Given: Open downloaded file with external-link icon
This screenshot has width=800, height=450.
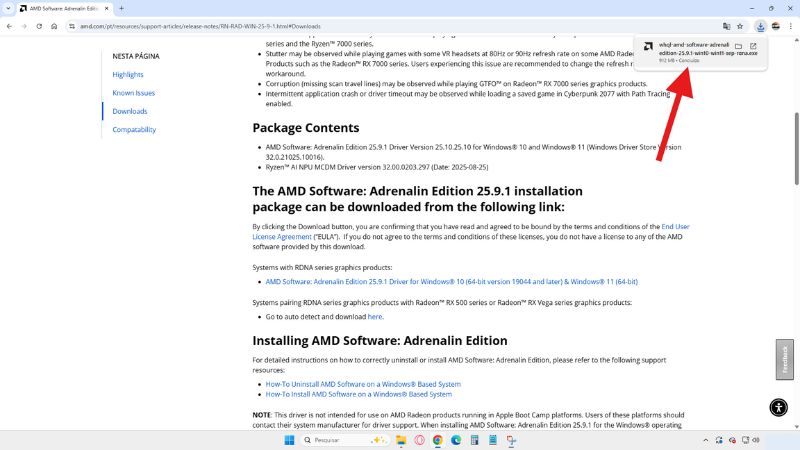Looking at the screenshot, I should (x=753, y=46).
